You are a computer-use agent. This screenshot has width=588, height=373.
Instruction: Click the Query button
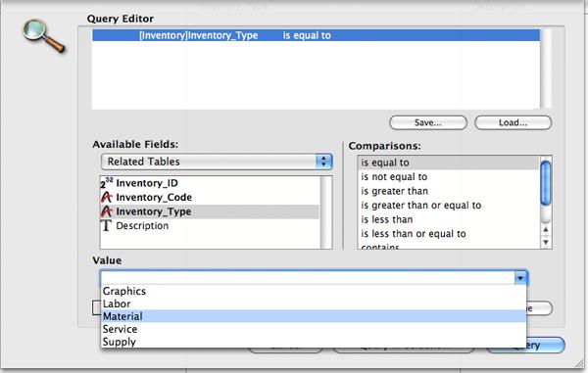(x=525, y=346)
